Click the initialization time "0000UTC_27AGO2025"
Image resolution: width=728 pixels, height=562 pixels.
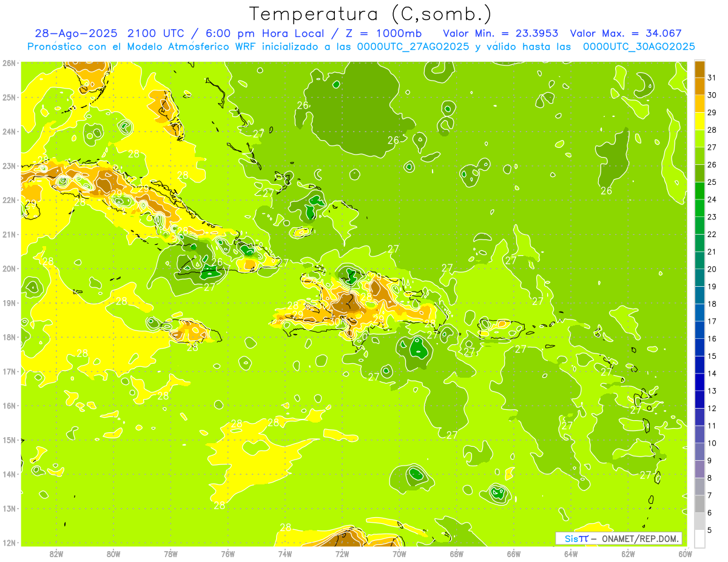click(413, 47)
